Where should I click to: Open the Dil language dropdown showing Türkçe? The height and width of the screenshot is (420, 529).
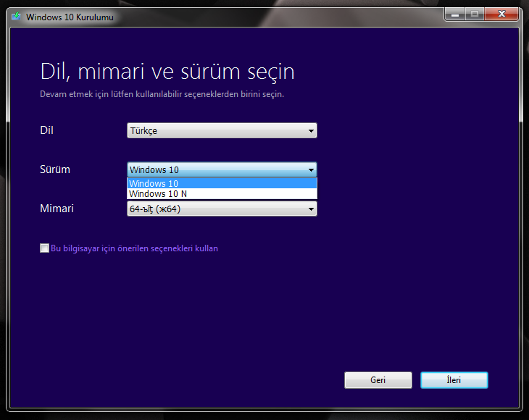(x=222, y=130)
